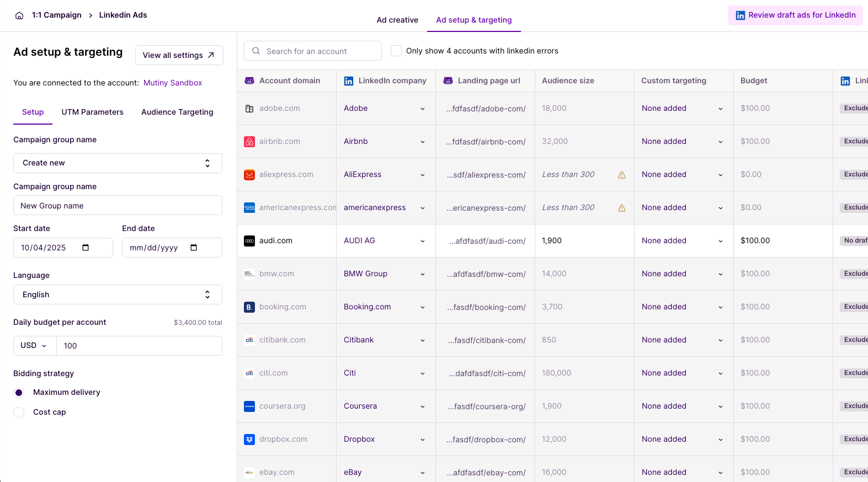The width and height of the screenshot is (868, 482).
Task: Expand the Dropbox LinkedIn company dropdown
Action: (423, 440)
